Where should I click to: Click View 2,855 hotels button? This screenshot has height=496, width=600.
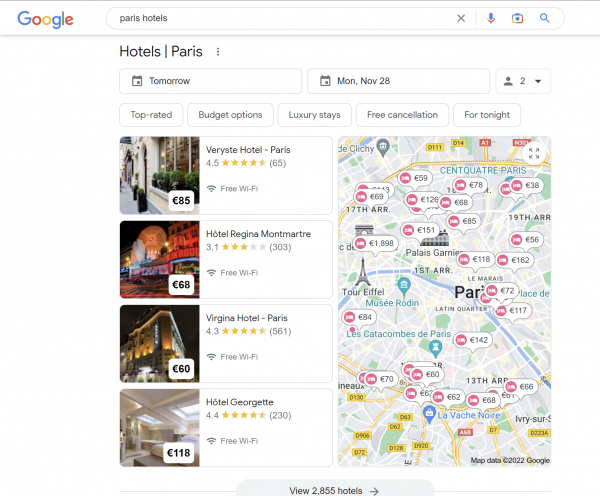tap(335, 489)
